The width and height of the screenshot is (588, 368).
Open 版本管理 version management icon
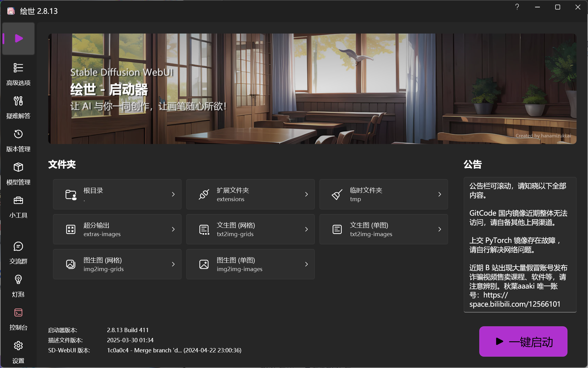pos(18,134)
